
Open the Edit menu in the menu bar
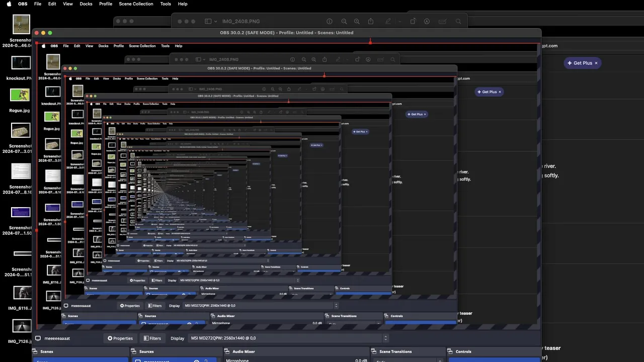(52, 4)
